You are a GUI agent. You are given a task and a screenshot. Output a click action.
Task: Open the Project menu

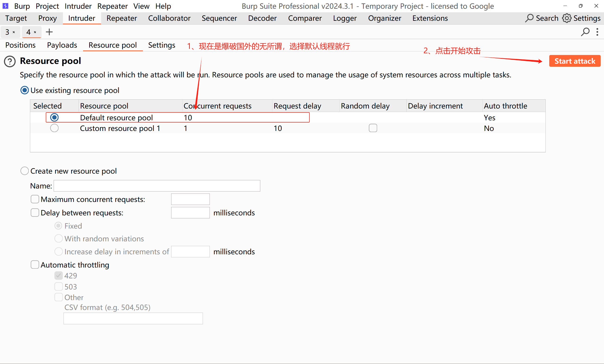point(47,6)
